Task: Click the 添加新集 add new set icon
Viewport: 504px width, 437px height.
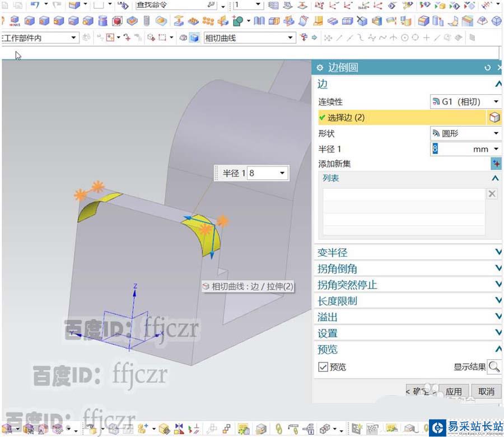Action: tap(496, 164)
